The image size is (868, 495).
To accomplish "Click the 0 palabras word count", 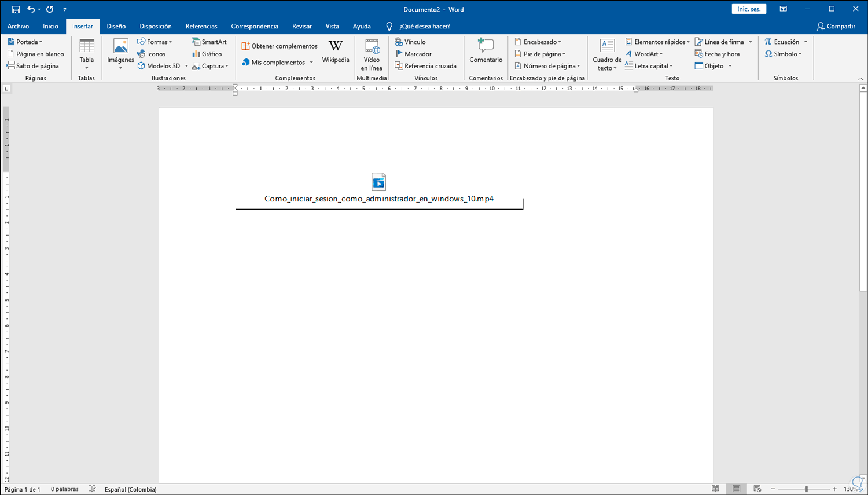I will pos(65,489).
